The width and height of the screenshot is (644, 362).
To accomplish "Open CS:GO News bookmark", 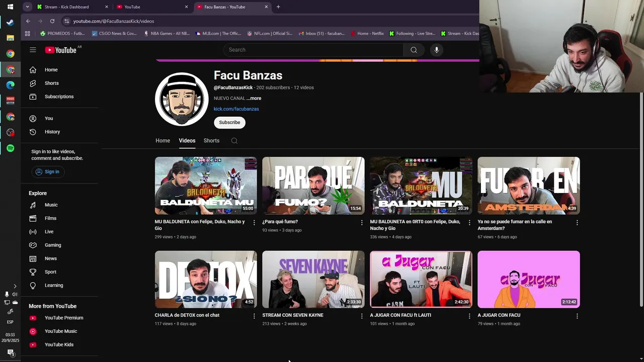I will 114,33.
